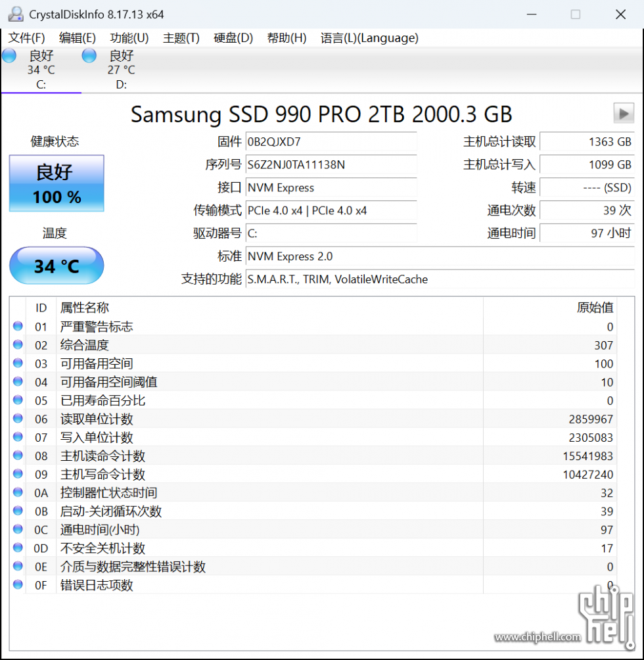Screen dimensions: 644x660
Task: Click rotation rate value ---- (SSD)
Action: coord(587,187)
